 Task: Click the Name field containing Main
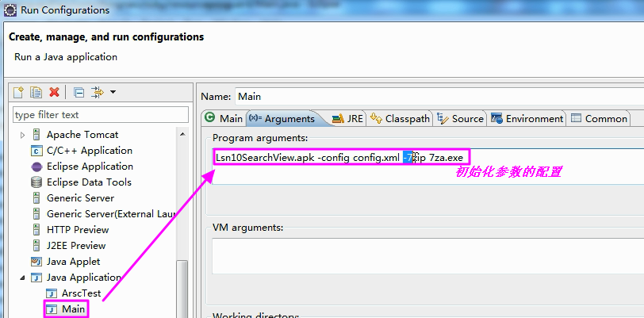click(x=439, y=97)
